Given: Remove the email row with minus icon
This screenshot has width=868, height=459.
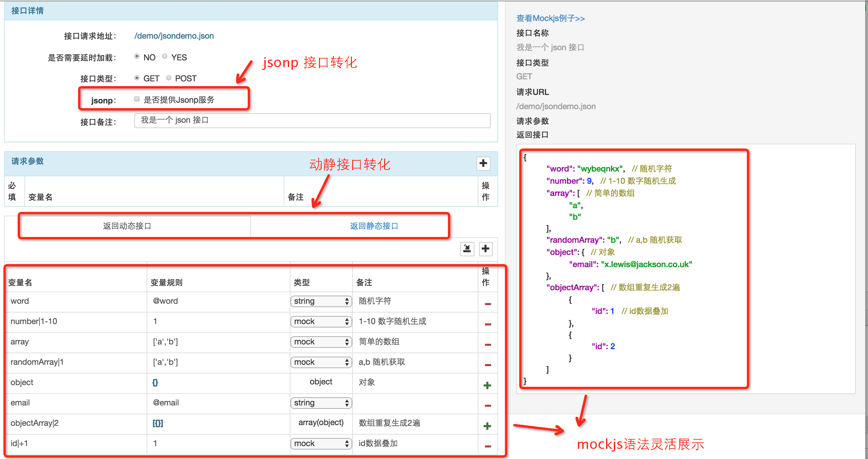Looking at the screenshot, I should coord(488,405).
